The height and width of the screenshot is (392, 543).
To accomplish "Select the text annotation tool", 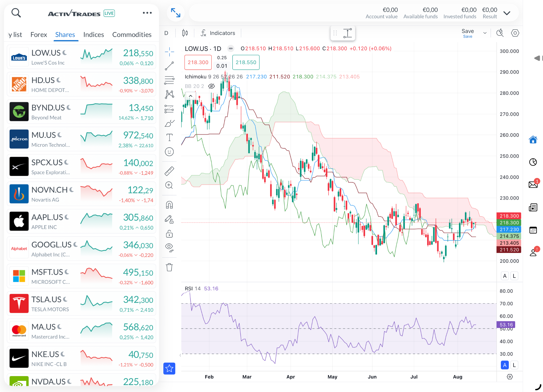I will tap(169, 137).
